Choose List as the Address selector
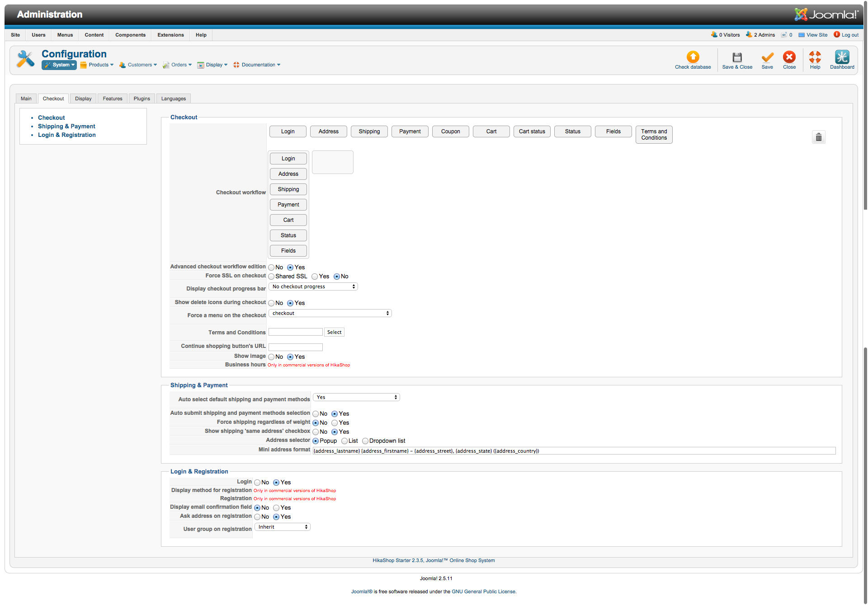The image size is (868, 605). (344, 441)
